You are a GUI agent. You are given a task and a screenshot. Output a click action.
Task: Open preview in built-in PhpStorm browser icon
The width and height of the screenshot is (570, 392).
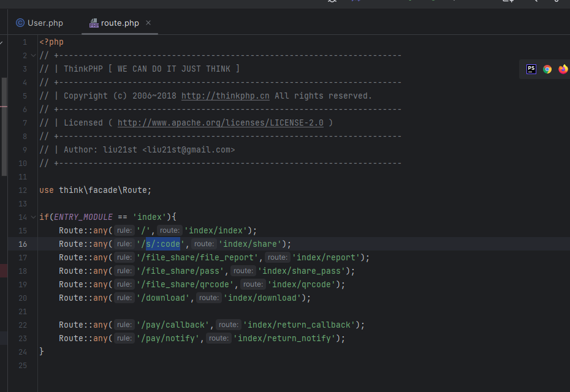point(531,69)
